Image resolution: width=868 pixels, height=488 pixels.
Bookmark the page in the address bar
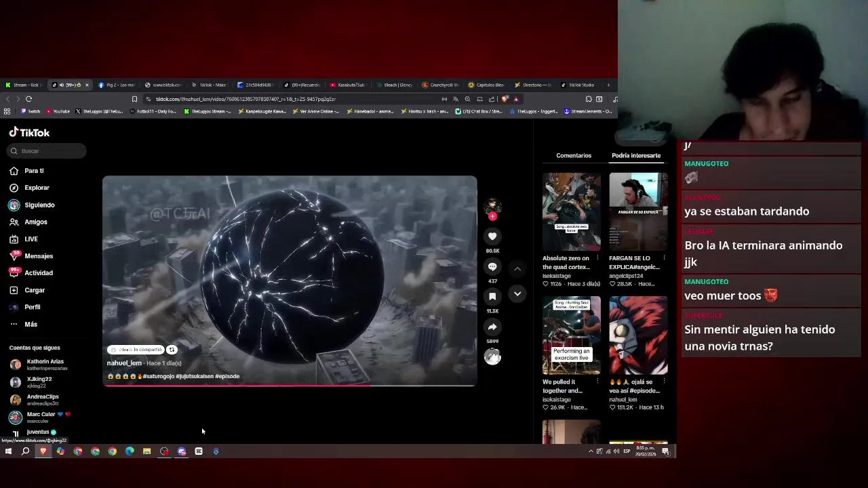(x=134, y=99)
